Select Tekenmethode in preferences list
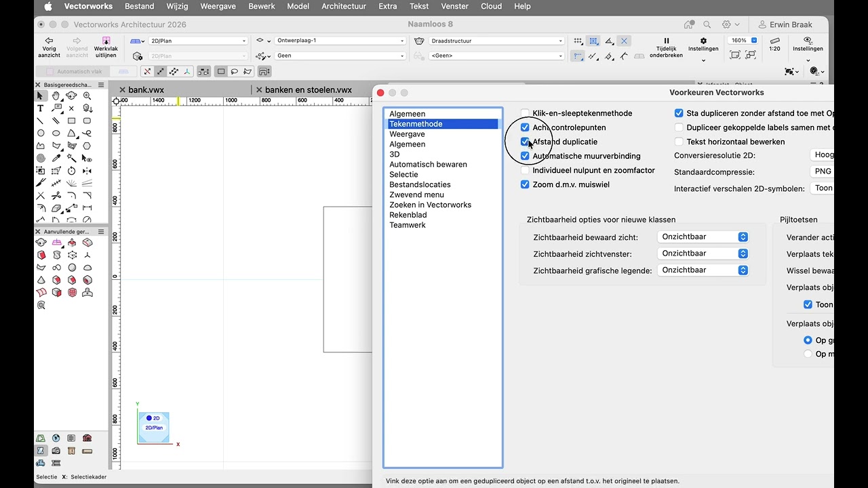The height and width of the screenshot is (488, 868). click(x=443, y=124)
